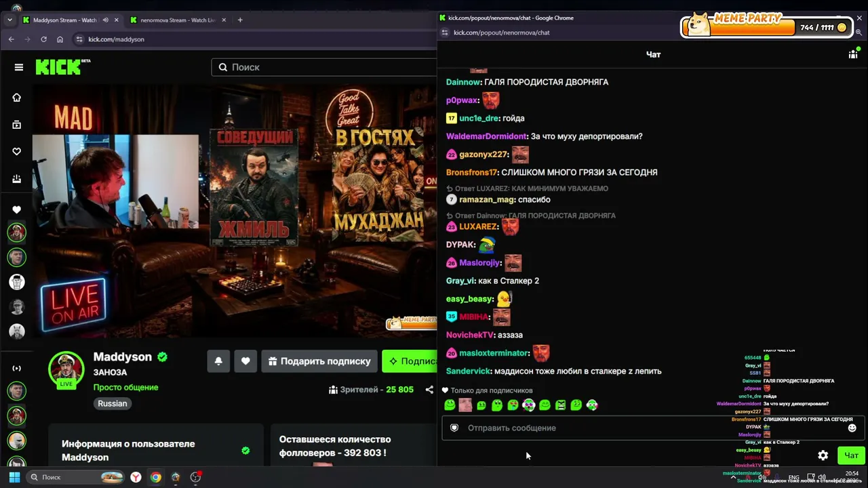Viewport: 868px width, 488px height.
Task: Jump to reply reference Ответ Dainnow
Action: tap(531, 216)
